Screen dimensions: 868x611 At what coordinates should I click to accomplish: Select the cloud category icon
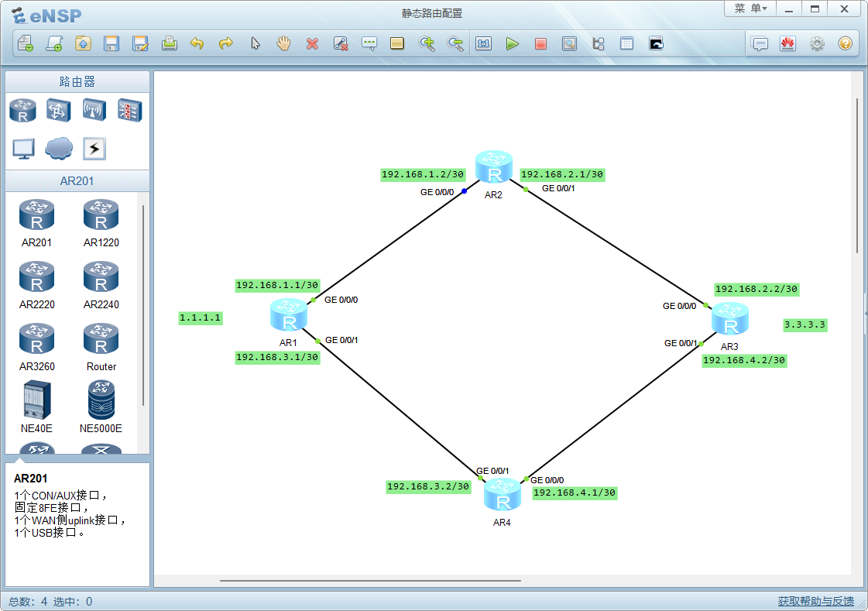(59, 149)
